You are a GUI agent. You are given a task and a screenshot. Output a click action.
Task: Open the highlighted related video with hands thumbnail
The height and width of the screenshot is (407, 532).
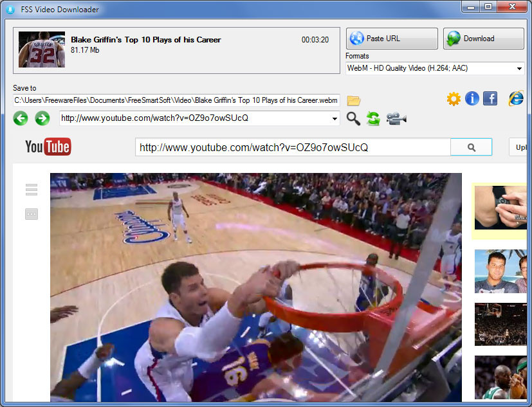tap(500, 208)
